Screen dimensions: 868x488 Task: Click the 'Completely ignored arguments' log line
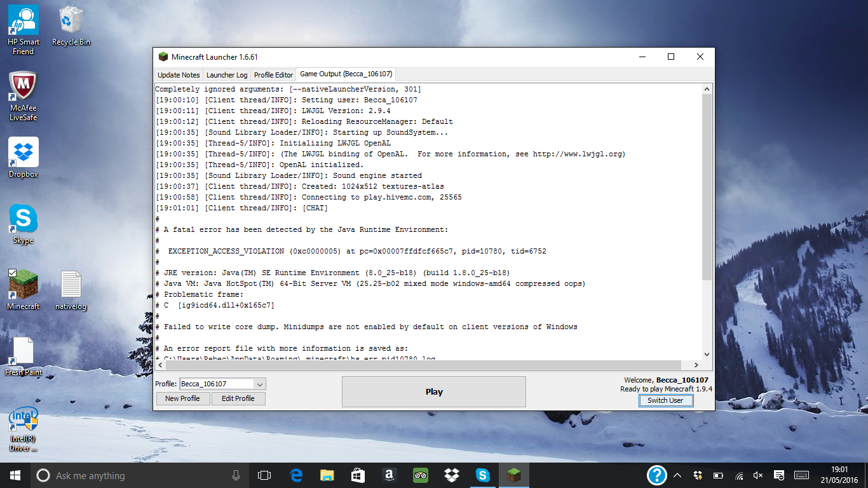click(x=288, y=89)
